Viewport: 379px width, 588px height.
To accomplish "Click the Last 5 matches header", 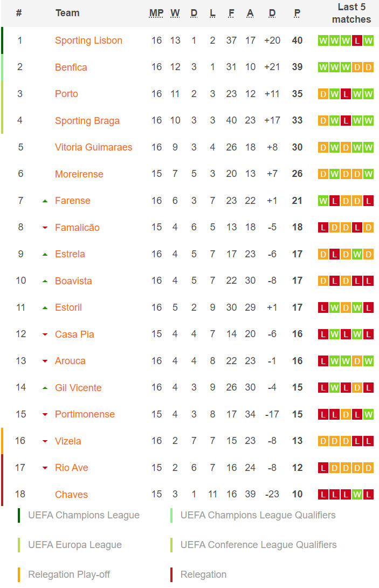I will point(352,13).
